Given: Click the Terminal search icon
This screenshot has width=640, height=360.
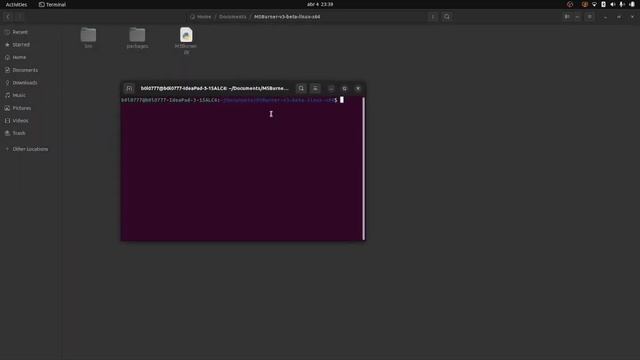Looking at the screenshot, I should click(301, 88).
